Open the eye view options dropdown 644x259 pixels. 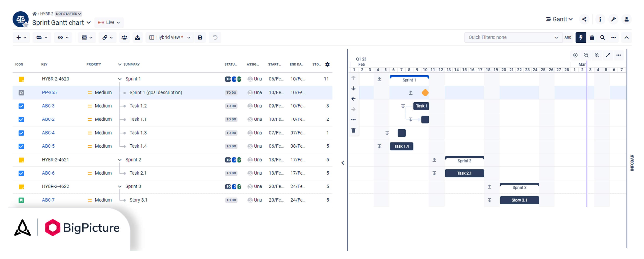coord(63,37)
